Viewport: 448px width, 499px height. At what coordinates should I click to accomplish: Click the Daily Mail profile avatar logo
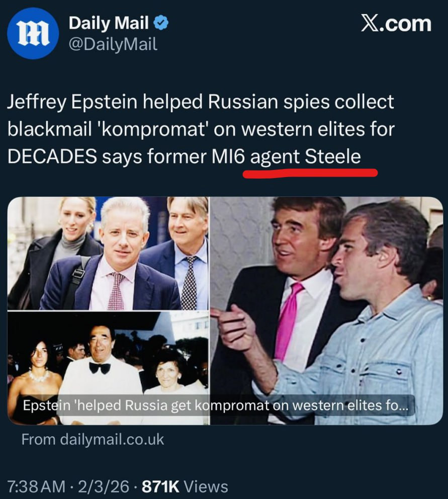[x=33, y=33]
